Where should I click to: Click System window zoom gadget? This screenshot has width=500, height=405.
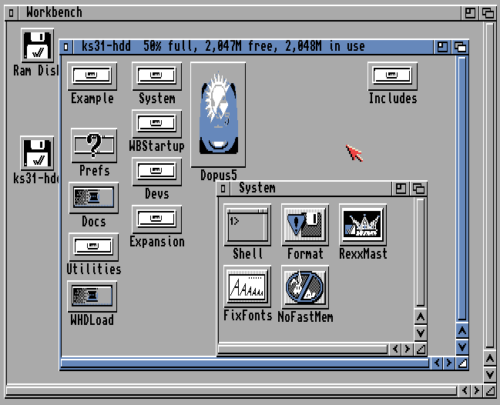(x=400, y=189)
